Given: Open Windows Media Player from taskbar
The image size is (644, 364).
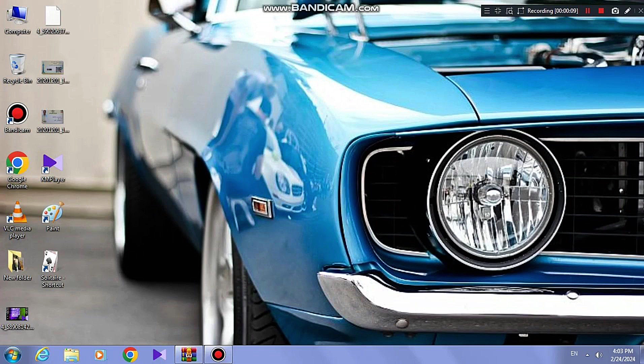Looking at the screenshot, I should coord(100,355).
